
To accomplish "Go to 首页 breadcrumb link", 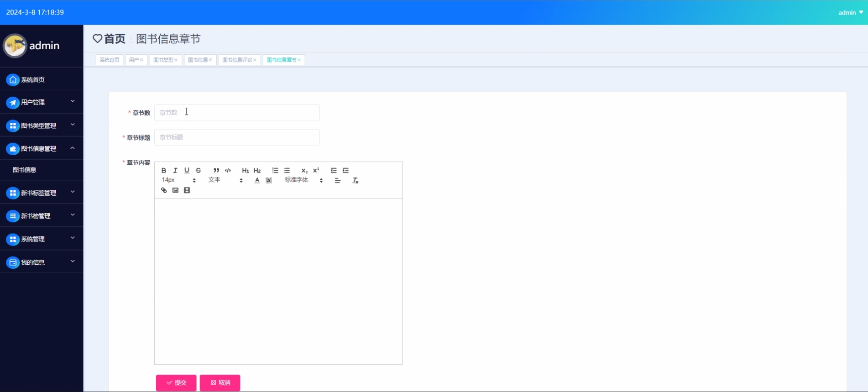I will pyautogui.click(x=115, y=39).
